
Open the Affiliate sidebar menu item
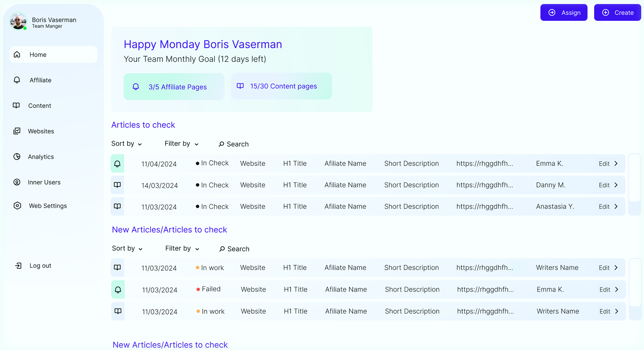coord(40,80)
